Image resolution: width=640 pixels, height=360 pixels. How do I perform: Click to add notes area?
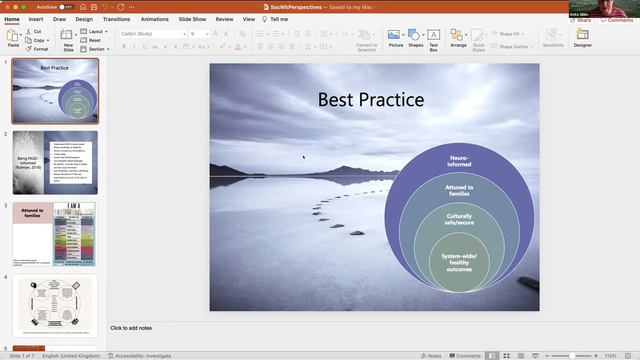point(131,328)
